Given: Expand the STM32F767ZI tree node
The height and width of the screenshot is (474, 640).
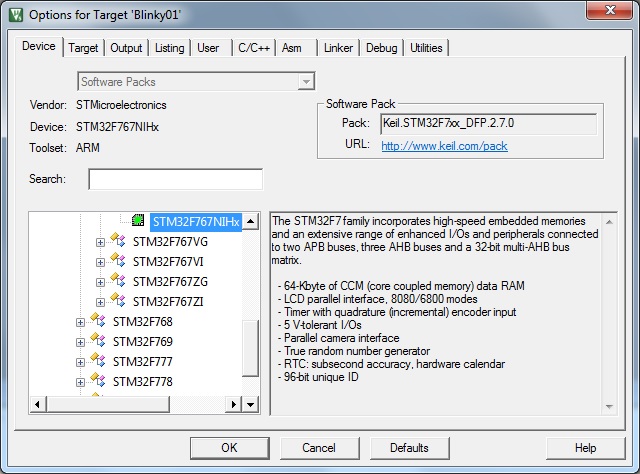Looking at the screenshot, I should [100, 303].
